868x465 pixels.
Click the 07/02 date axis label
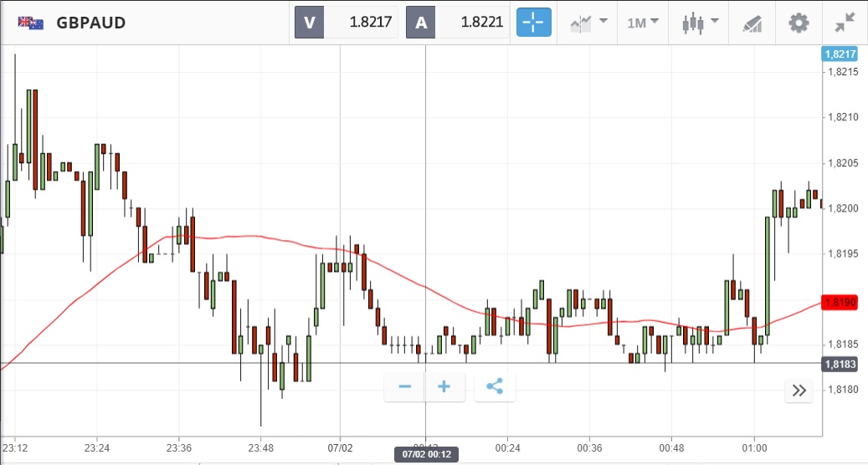340,448
